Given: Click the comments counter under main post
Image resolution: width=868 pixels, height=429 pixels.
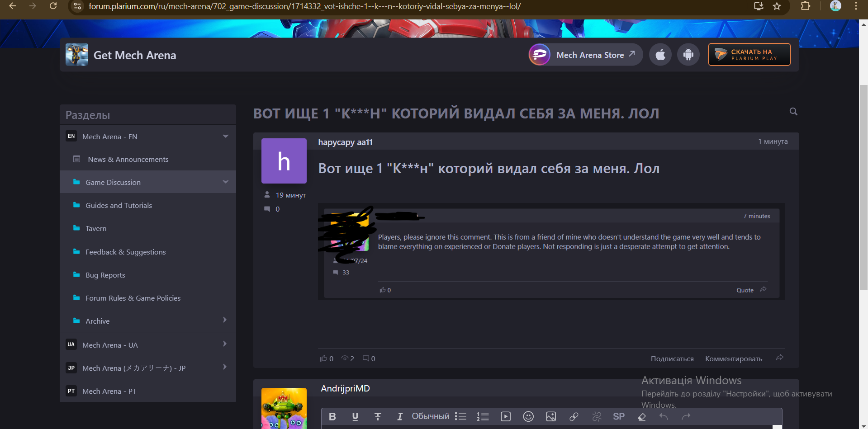Looking at the screenshot, I should click(369, 358).
